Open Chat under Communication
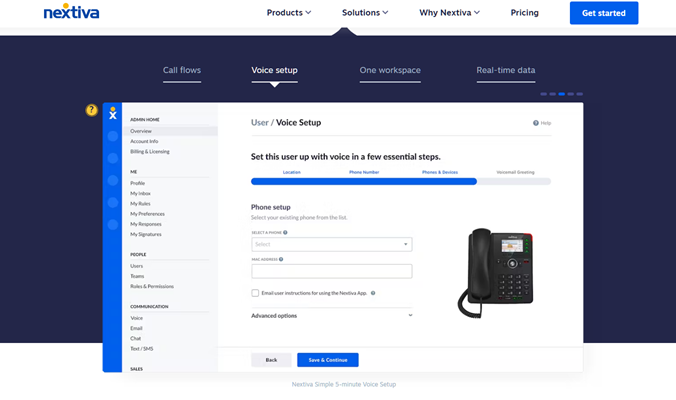The width and height of the screenshot is (676, 400). [x=135, y=339]
